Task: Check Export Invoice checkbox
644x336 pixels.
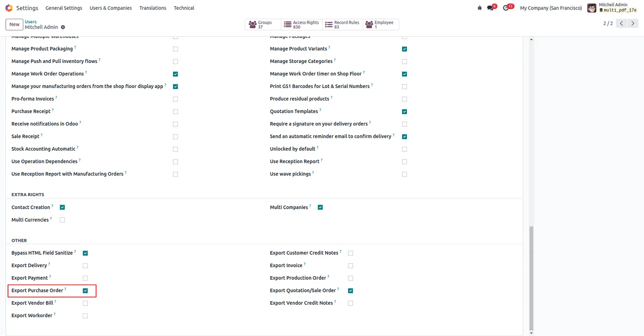Action: pyautogui.click(x=350, y=266)
